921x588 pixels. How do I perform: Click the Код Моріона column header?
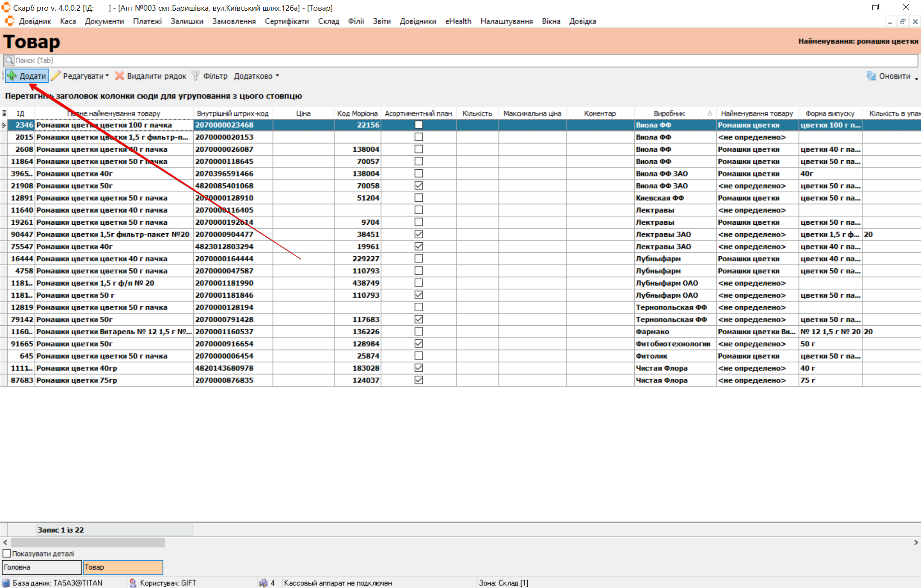[357, 113]
